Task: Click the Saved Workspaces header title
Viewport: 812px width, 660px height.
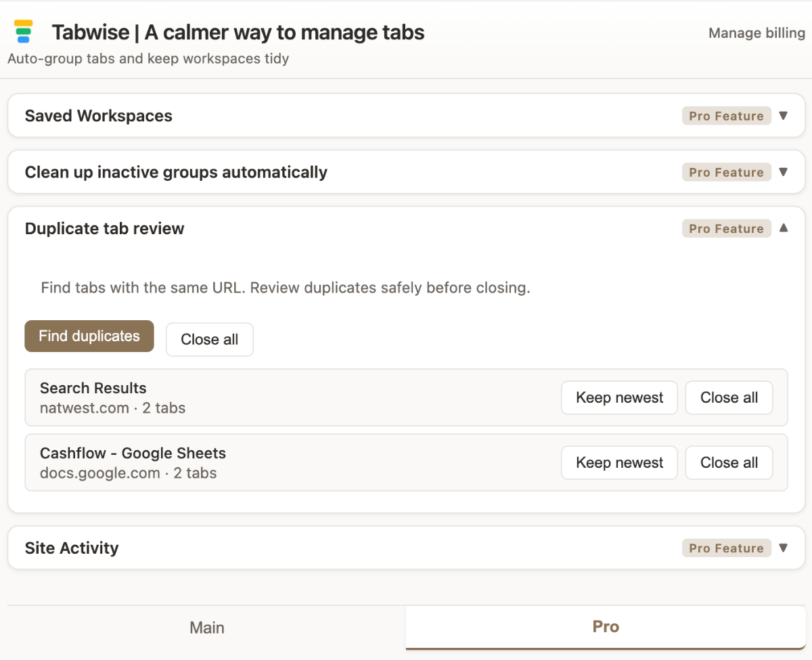Action: point(99,116)
